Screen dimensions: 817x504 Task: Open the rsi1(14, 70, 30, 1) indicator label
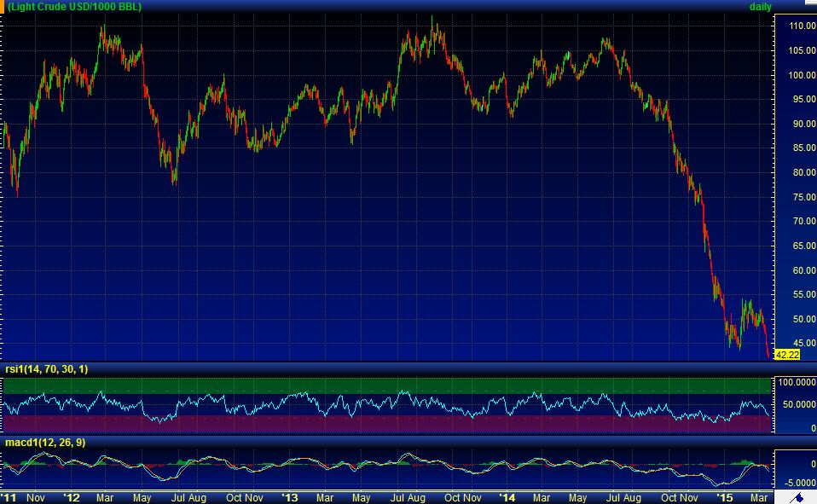(44, 368)
